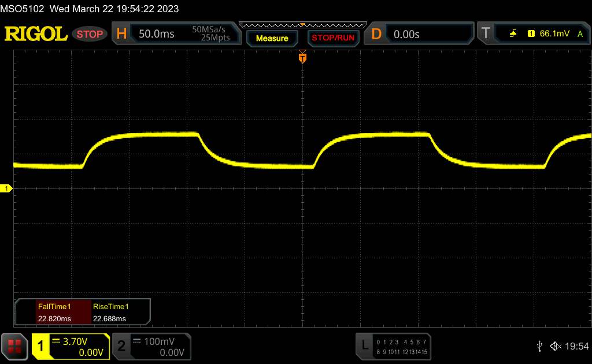Image resolution: width=592 pixels, height=364 pixels.
Task: Click the rising edge trigger icon
Action: click(513, 34)
